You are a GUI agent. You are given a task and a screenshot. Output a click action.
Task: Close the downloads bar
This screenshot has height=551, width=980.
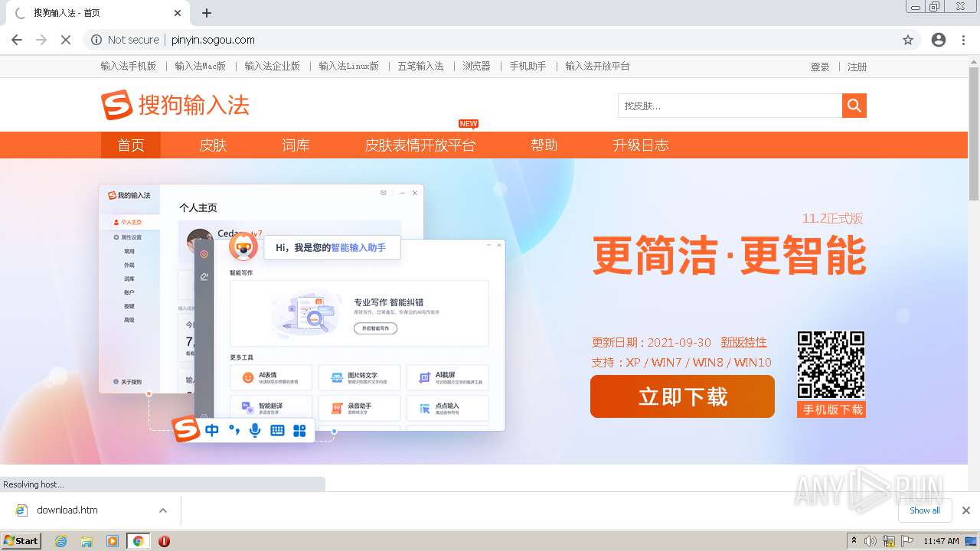(x=966, y=510)
